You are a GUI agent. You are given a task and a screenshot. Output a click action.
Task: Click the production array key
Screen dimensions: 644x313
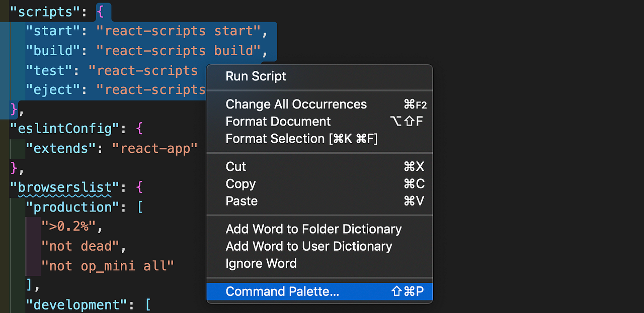73,207
